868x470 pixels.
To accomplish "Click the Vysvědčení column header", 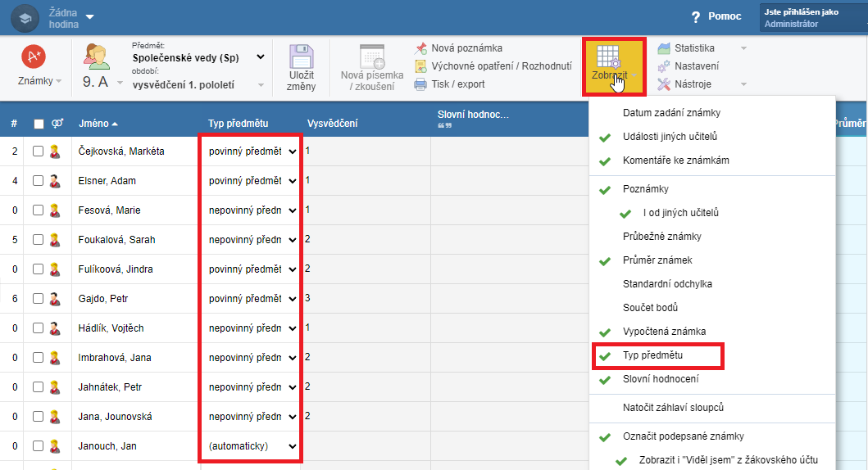I will tap(333, 124).
